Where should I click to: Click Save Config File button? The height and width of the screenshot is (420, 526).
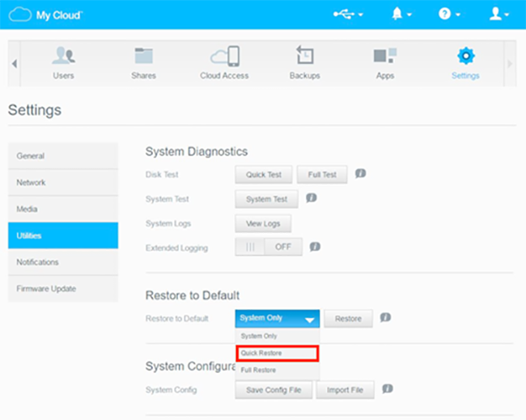(x=274, y=390)
